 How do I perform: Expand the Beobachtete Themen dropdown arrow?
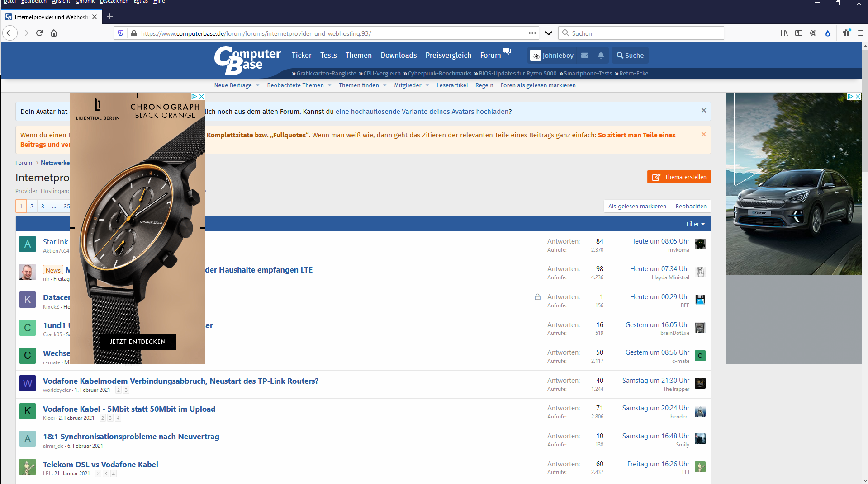330,85
